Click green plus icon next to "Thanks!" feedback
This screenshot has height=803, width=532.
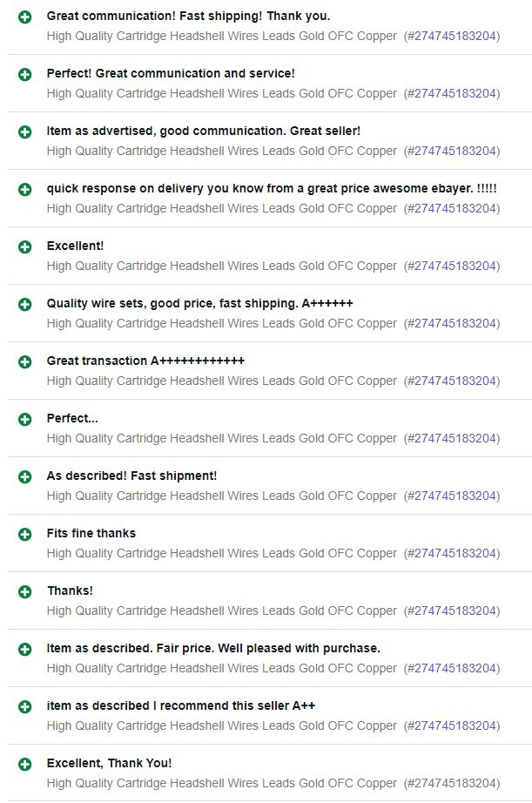(25, 591)
